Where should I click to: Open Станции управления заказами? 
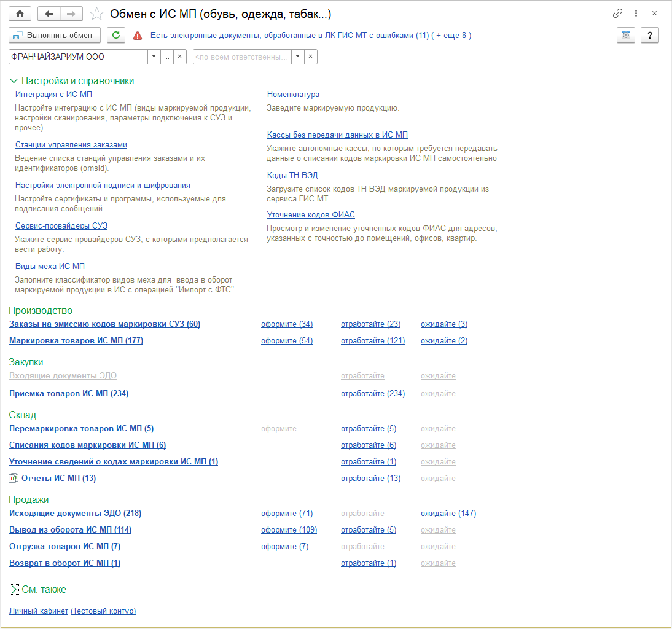click(x=71, y=145)
